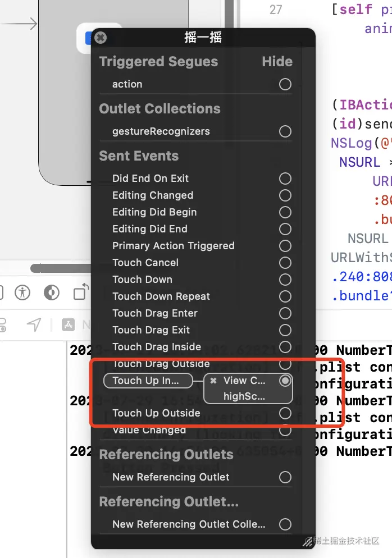Click the Value Changed connection circle
The width and height of the screenshot is (392, 558).
tap(285, 430)
